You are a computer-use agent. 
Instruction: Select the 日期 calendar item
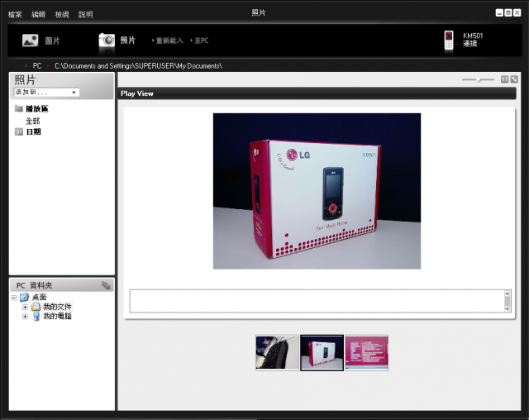33,132
